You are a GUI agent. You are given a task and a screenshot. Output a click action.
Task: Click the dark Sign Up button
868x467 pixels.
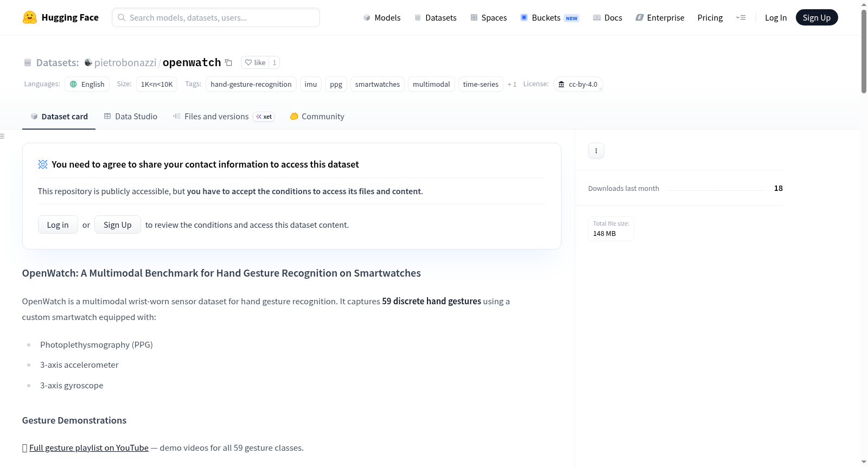point(816,17)
